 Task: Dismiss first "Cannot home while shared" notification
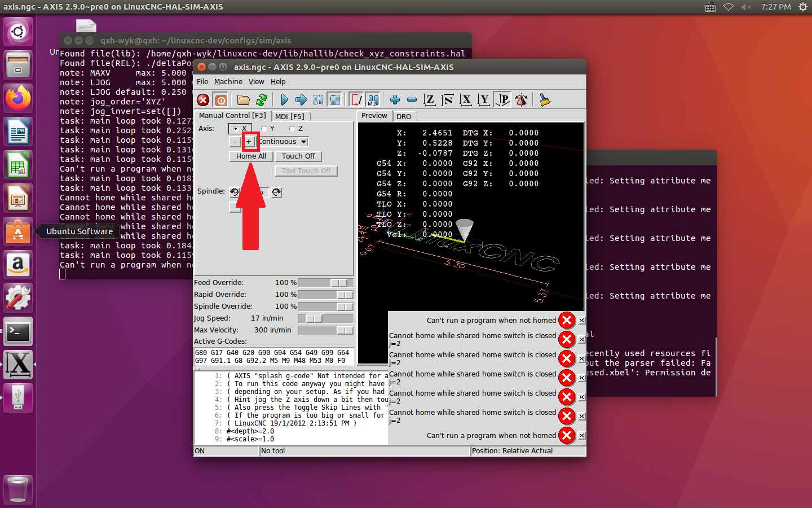[581, 340]
